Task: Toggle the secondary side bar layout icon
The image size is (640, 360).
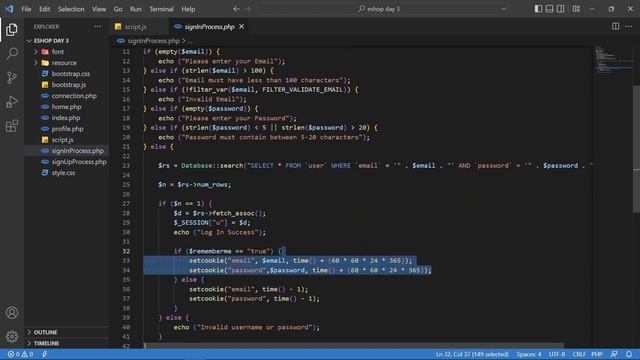Action: [x=560, y=9]
